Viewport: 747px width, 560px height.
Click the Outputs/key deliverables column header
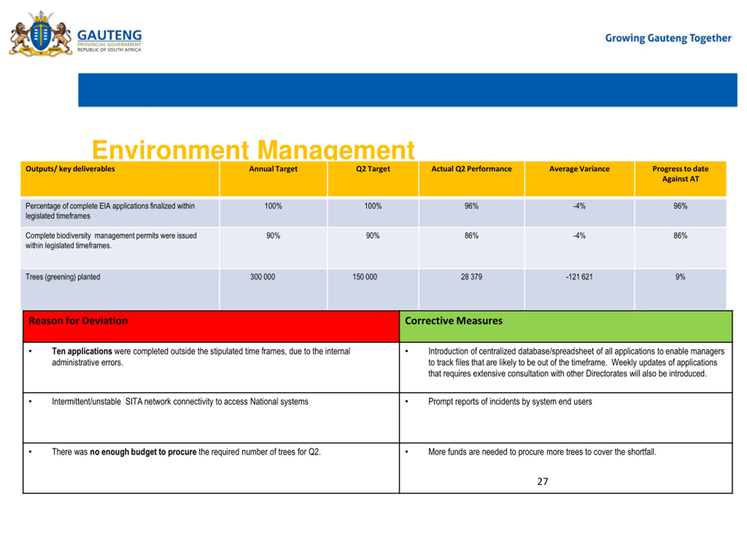[120, 178]
